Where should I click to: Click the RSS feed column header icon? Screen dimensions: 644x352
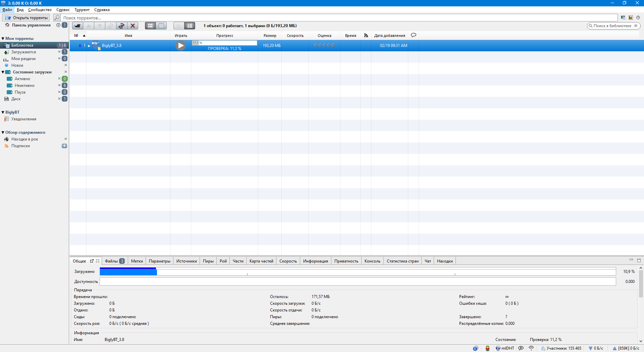pyautogui.click(x=366, y=36)
